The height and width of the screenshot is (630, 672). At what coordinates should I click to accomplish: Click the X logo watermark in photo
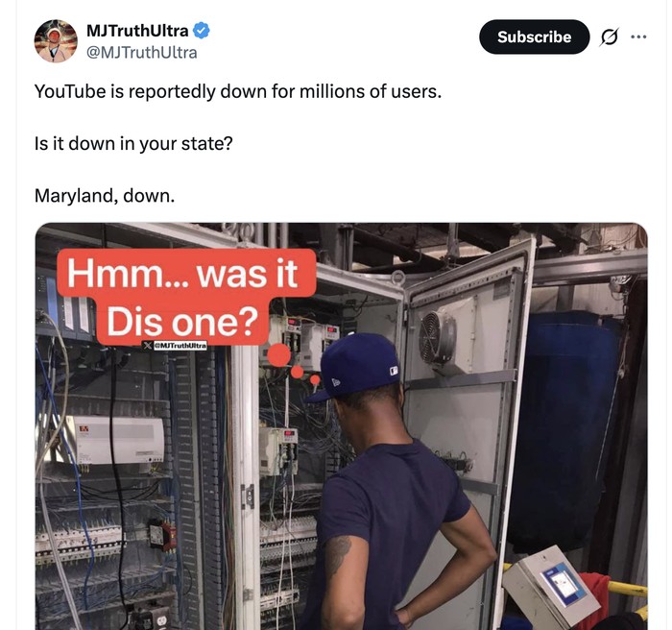coord(148,345)
